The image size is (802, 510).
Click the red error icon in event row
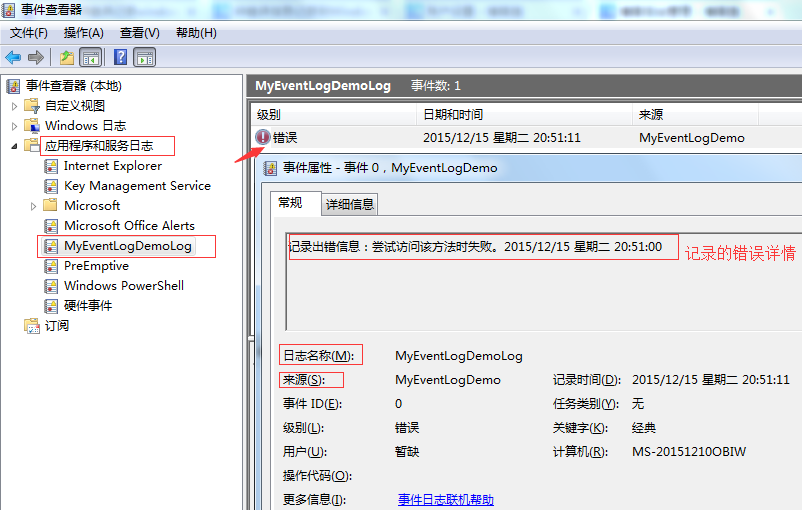[262, 137]
